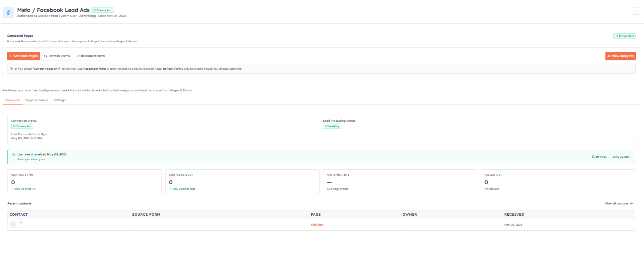
Task: Click the 'Last event received May 05, 2026' text
Action: point(42,154)
